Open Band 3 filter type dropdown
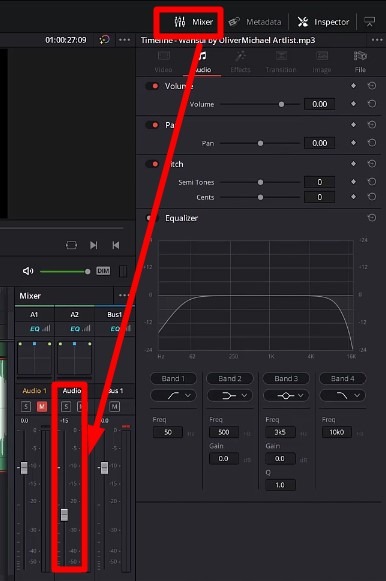Viewport: 386px width, 581px height. pos(286,395)
